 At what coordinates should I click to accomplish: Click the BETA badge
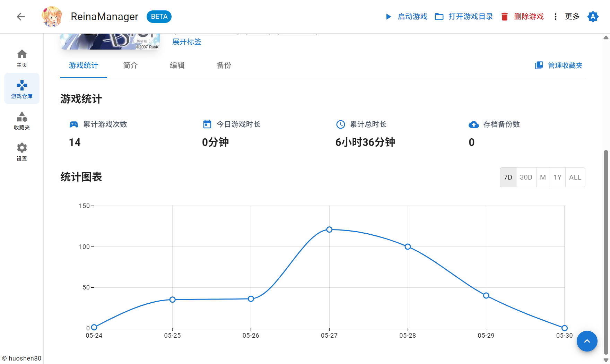point(159,17)
